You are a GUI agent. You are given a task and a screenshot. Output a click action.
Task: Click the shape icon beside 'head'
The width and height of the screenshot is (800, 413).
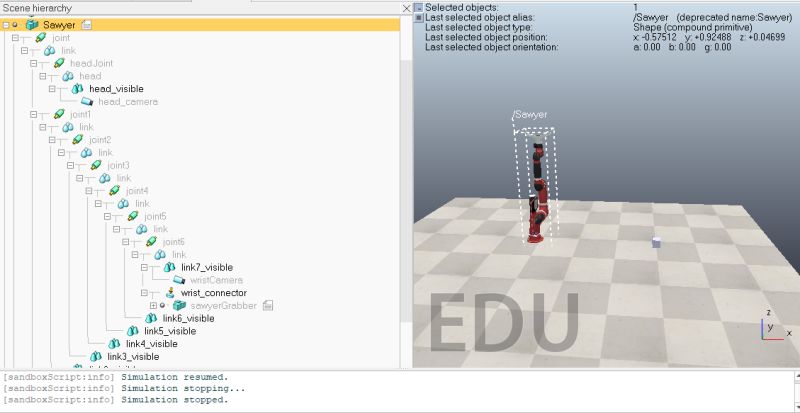[x=68, y=76]
